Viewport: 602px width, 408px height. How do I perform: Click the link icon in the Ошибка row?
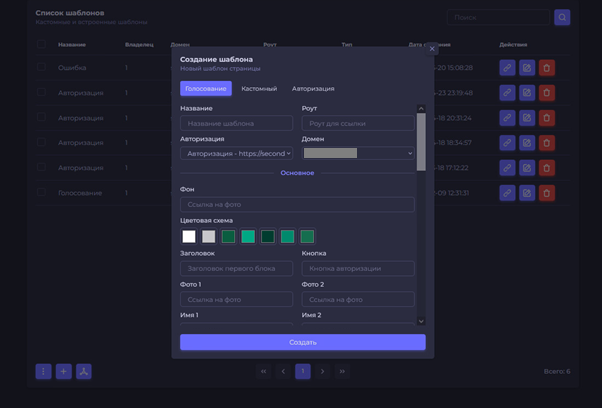(507, 68)
